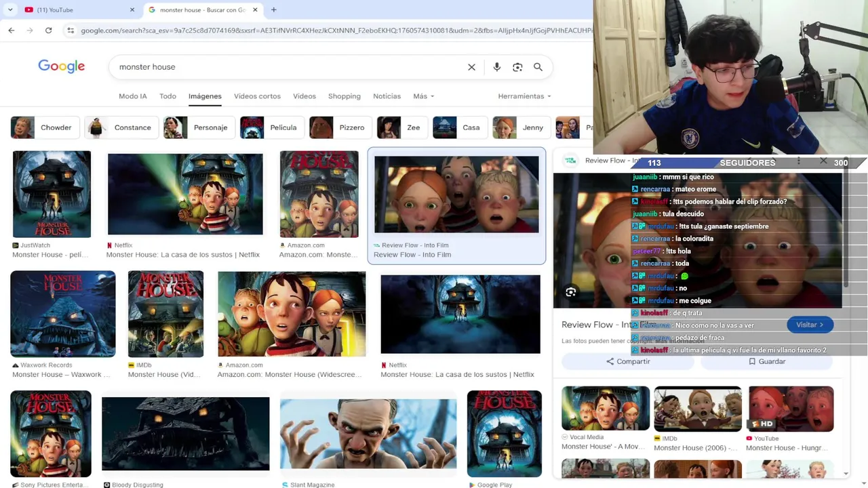Open the IMDb Monster House poster thumbnail

[x=165, y=314]
